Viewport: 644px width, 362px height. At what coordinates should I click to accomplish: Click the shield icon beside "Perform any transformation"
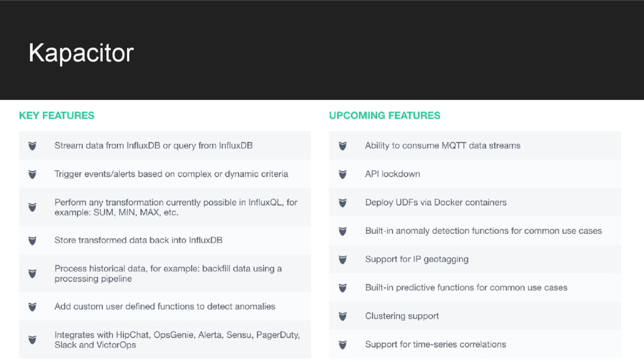[32, 207]
